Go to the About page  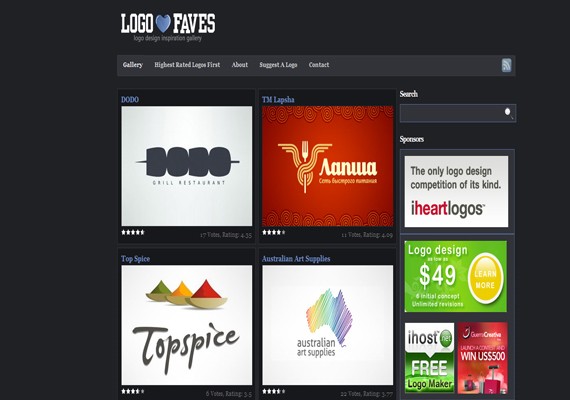point(240,65)
